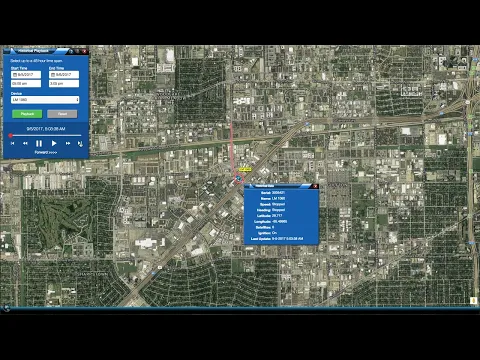Click the green Playback button

pyautogui.click(x=27, y=114)
